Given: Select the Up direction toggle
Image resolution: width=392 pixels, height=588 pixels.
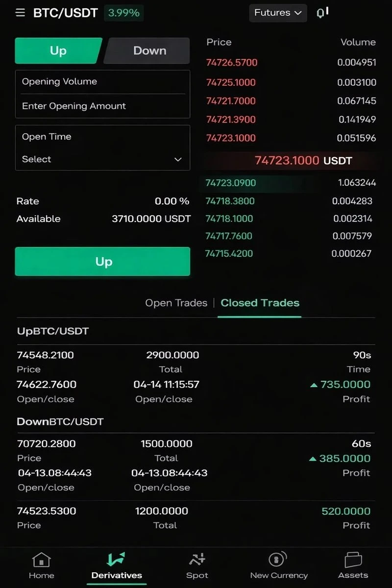Looking at the screenshot, I should [x=58, y=50].
